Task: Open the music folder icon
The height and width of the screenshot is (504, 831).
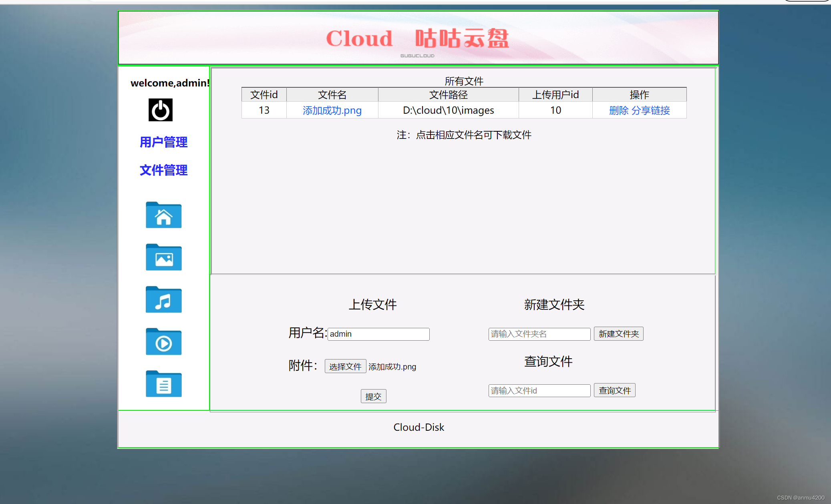Action: (x=163, y=299)
